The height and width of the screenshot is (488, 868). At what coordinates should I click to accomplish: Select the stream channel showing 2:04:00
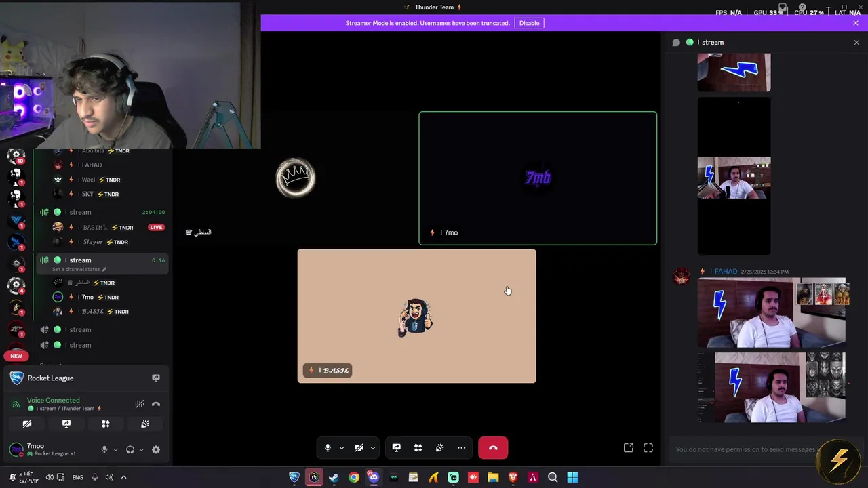click(x=102, y=212)
